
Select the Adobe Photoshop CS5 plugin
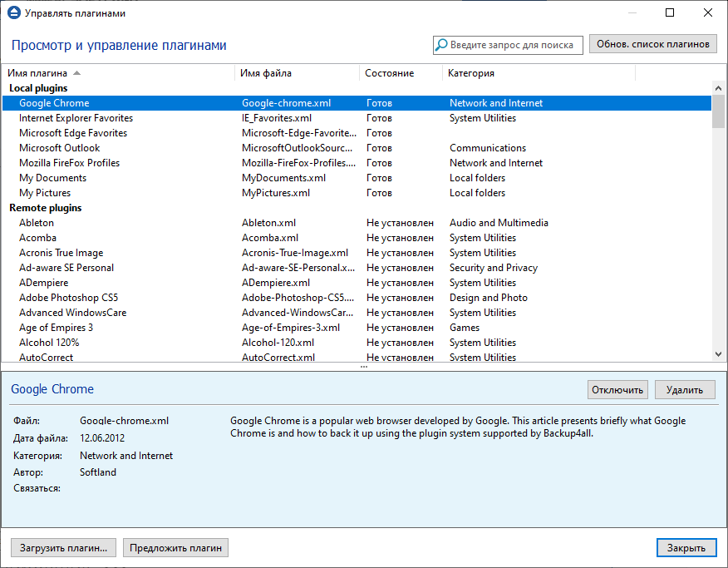pos(69,298)
